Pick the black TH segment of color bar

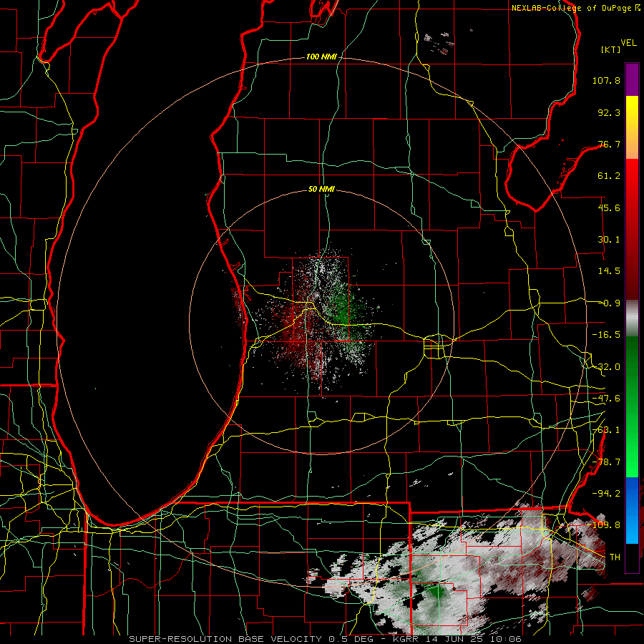[632, 557]
